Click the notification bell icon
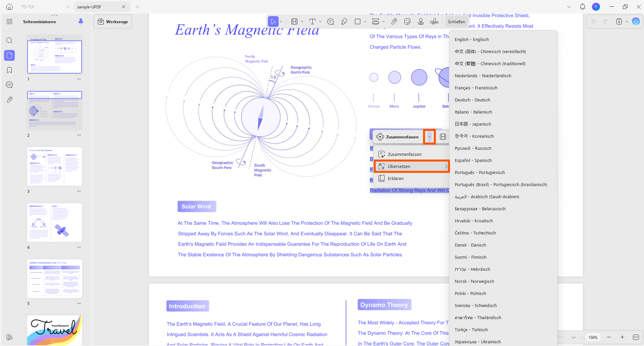This screenshot has height=346, width=644. pyautogui.click(x=582, y=7)
